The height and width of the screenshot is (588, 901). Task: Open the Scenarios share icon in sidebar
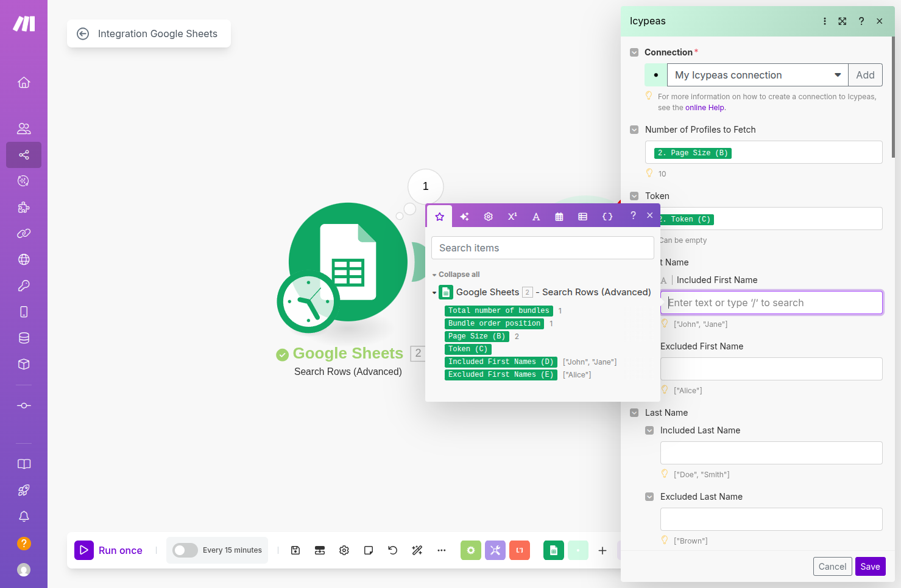pos(24,155)
